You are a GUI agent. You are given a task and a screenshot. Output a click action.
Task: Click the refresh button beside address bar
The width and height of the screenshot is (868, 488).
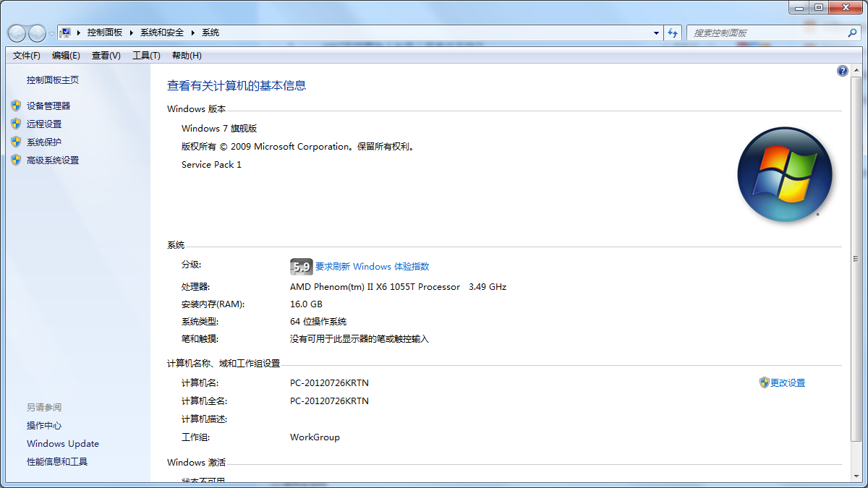click(x=673, y=33)
